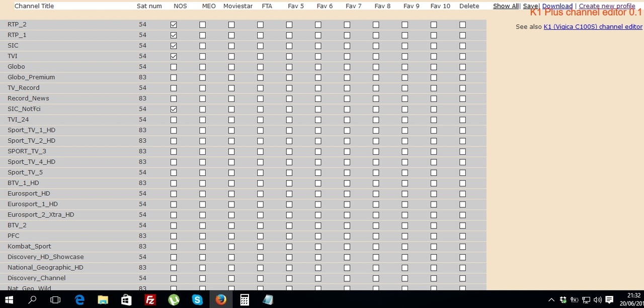Open Microsoft Edge from the taskbar
The height and width of the screenshot is (308, 644).
pos(79,300)
